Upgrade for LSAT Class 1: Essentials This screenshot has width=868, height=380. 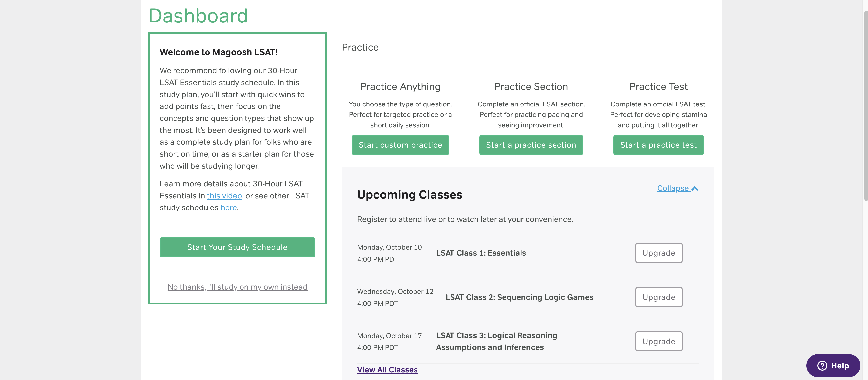pyautogui.click(x=659, y=253)
